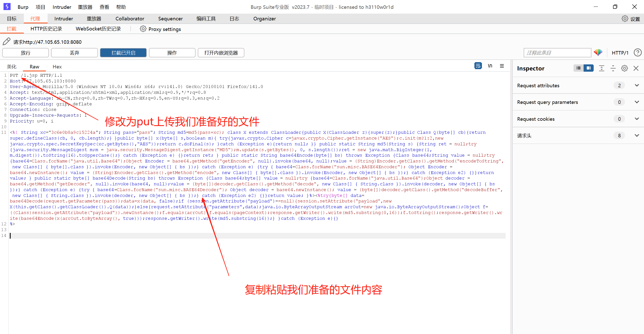Viewport: 644px width, 334px height.
Task: Expand all Inspector sections icon
Action: [601, 68]
